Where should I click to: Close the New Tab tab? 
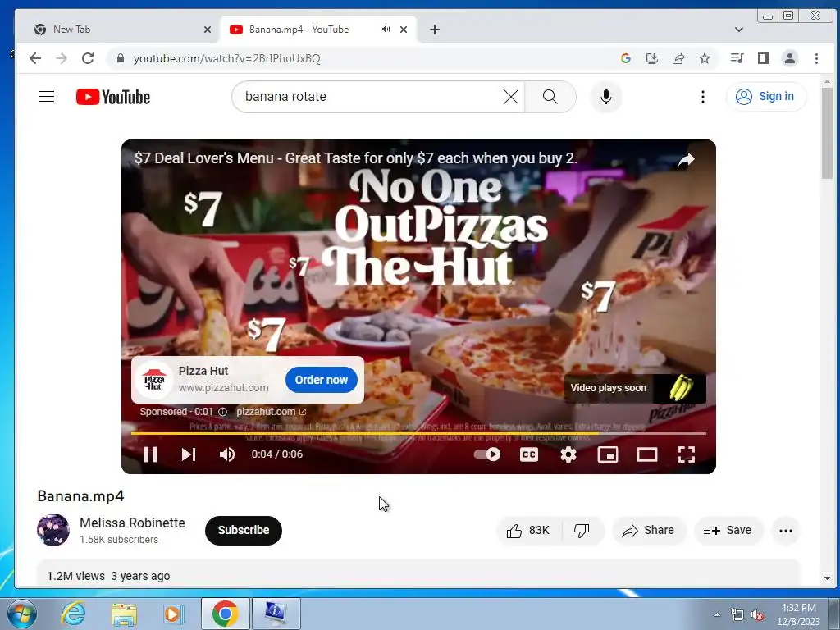[208, 30]
